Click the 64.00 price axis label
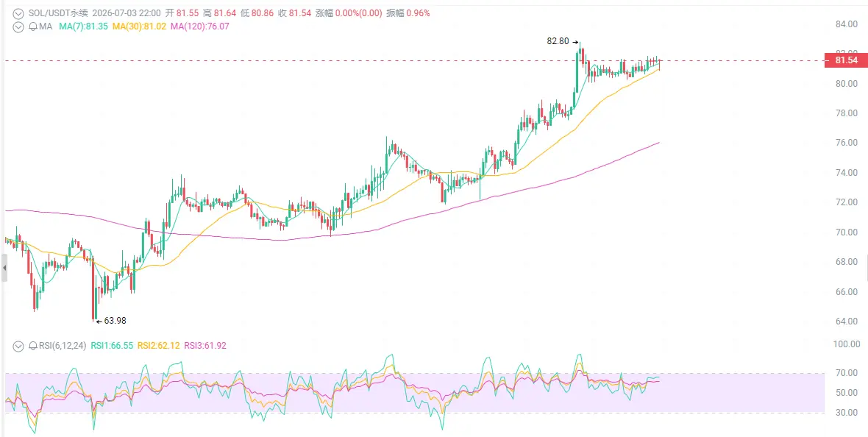The width and height of the screenshot is (868, 437). coord(847,321)
